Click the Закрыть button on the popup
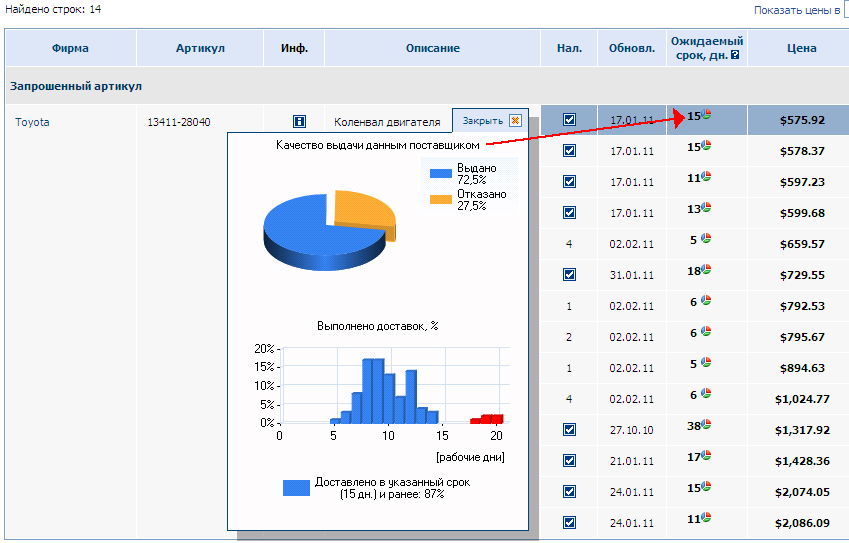The width and height of the screenshot is (849, 543). [x=490, y=120]
